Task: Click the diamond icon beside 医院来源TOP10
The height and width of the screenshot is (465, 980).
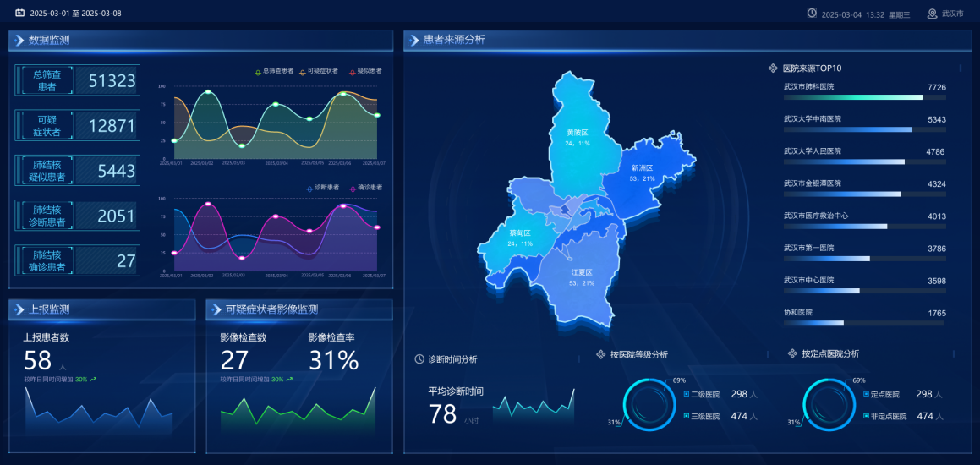Action: [x=773, y=68]
